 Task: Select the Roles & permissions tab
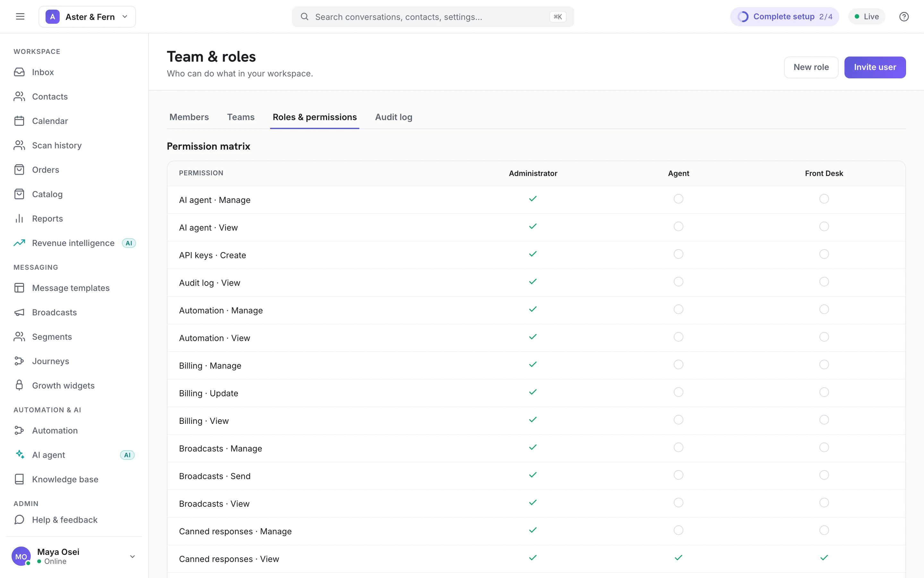[x=315, y=117]
